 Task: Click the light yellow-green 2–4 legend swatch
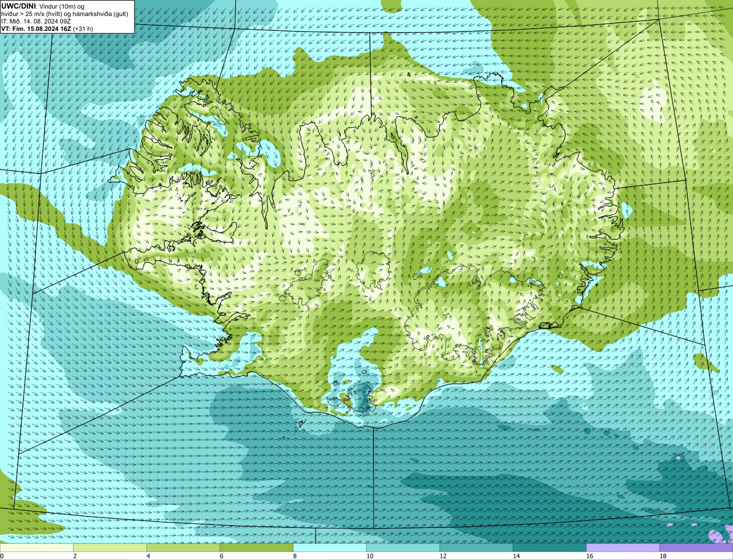click(110, 548)
